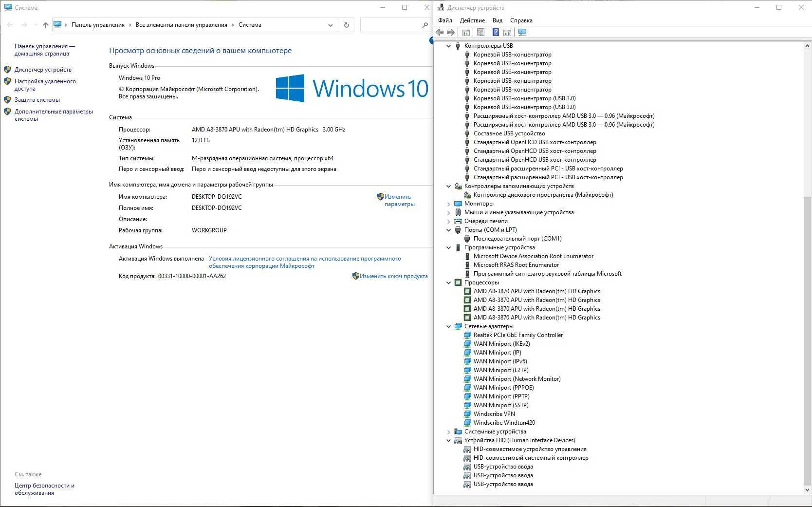Select WAN Miniport (Network Monitor)
The height and width of the screenshot is (507, 812).
[x=517, y=379]
